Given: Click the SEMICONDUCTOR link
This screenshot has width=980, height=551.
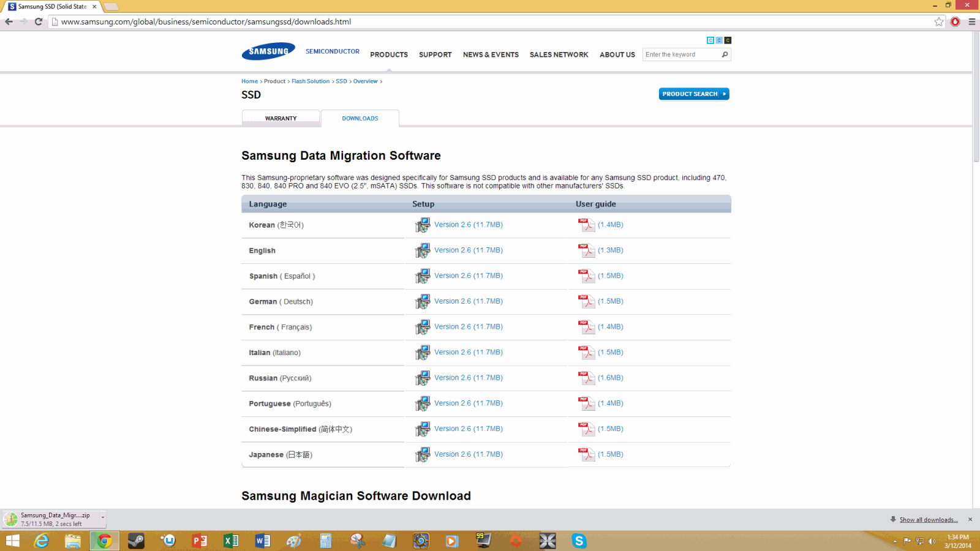Looking at the screenshot, I should [x=333, y=51].
